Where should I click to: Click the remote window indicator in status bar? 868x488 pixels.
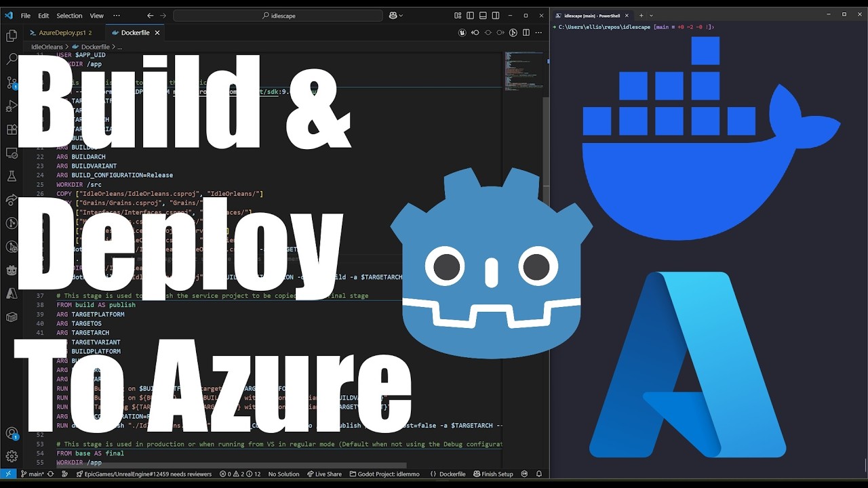click(x=8, y=474)
